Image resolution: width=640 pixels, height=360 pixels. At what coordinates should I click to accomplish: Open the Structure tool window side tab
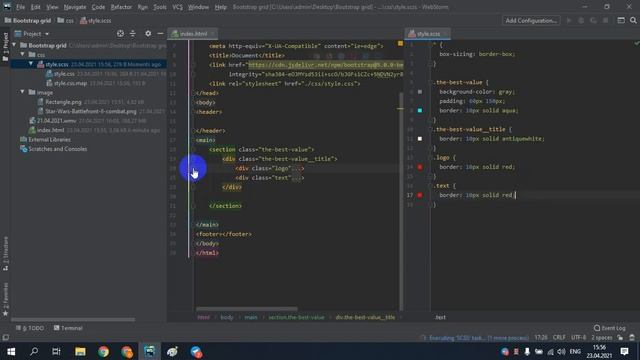tap(5, 253)
